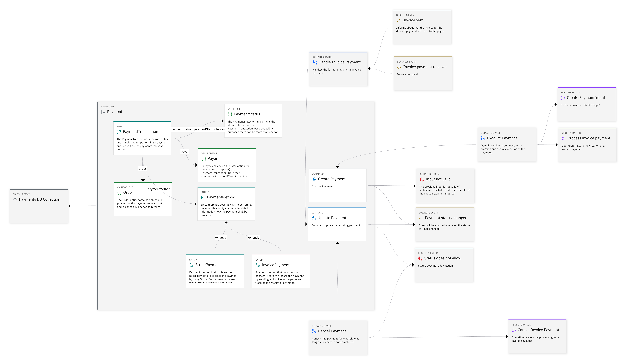Click the Handle Invoice Payment service icon
Viewport: 626px width, 364px height.
[x=315, y=62]
